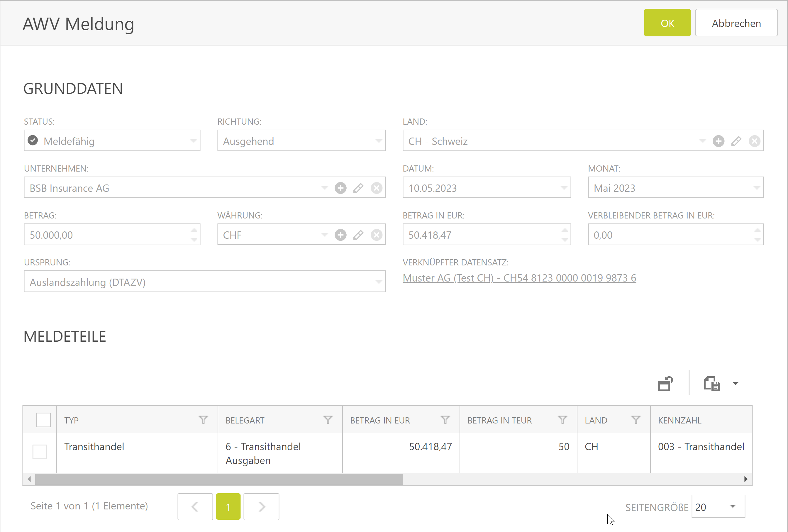788x532 pixels.
Task: Select the Transithandel row checkbox
Action: pyautogui.click(x=40, y=452)
